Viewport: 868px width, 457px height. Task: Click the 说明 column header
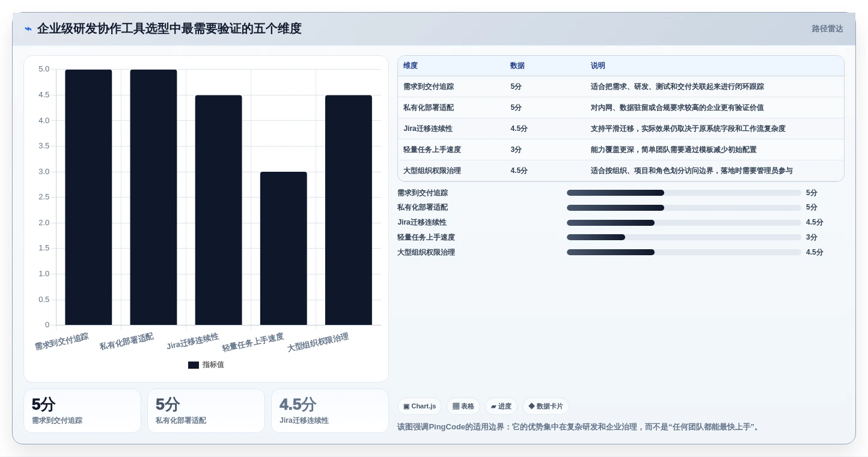point(598,66)
